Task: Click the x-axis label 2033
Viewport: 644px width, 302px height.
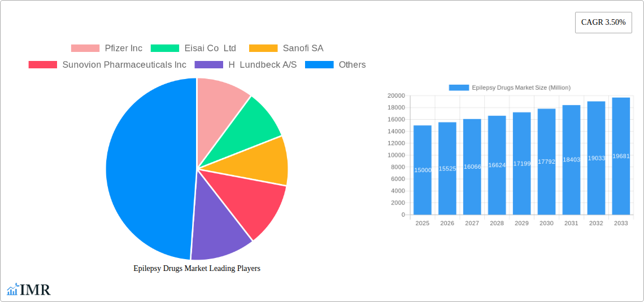Action: click(x=621, y=223)
